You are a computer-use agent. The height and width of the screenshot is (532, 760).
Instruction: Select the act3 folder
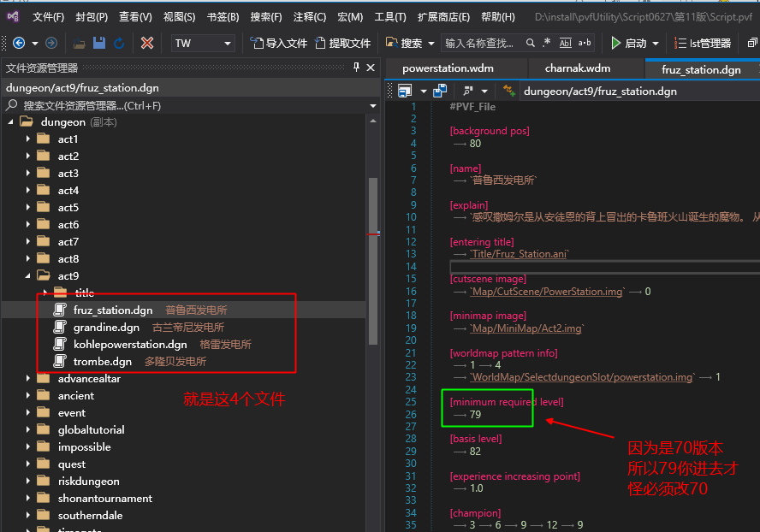click(x=68, y=174)
